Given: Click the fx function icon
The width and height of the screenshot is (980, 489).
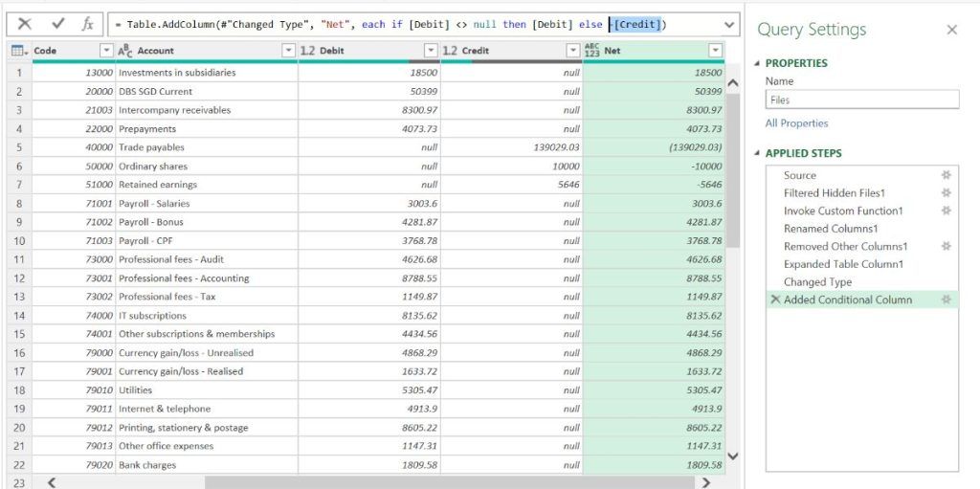Looking at the screenshot, I should point(87,24).
